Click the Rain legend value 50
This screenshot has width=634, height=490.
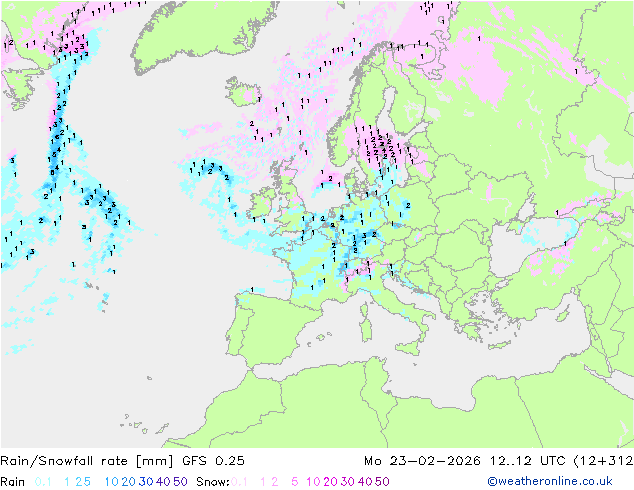[x=180, y=482]
